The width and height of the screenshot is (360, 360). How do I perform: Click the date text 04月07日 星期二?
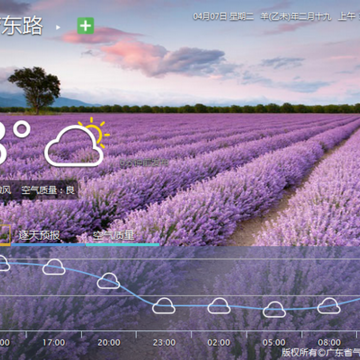223,16
